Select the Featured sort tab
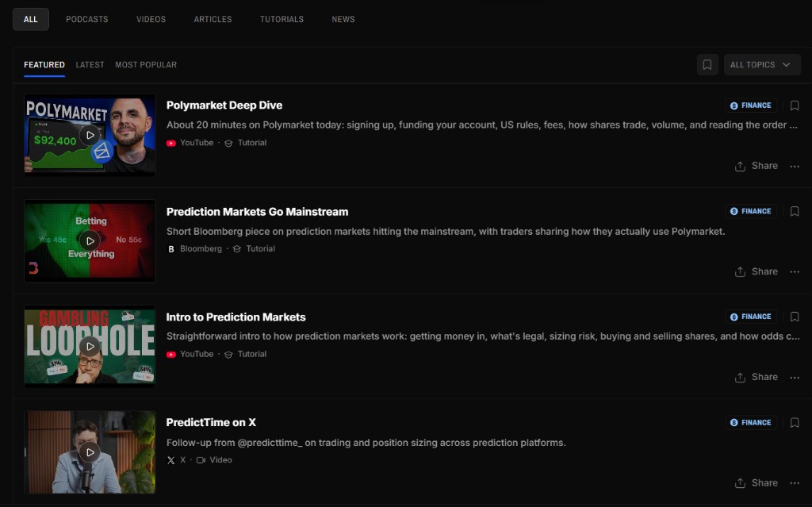 pos(44,65)
